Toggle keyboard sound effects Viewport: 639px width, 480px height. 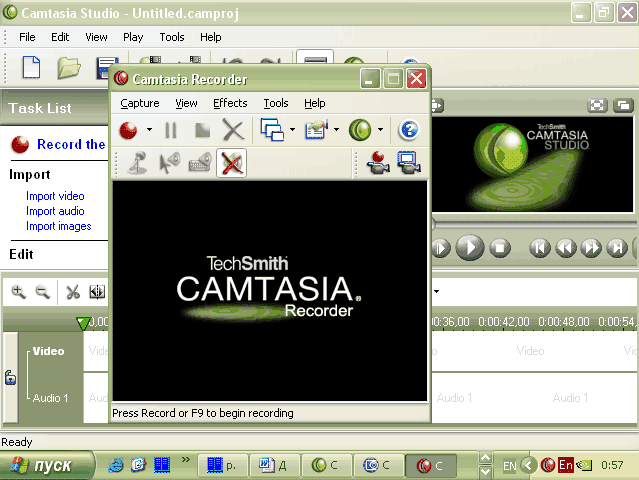[200, 163]
